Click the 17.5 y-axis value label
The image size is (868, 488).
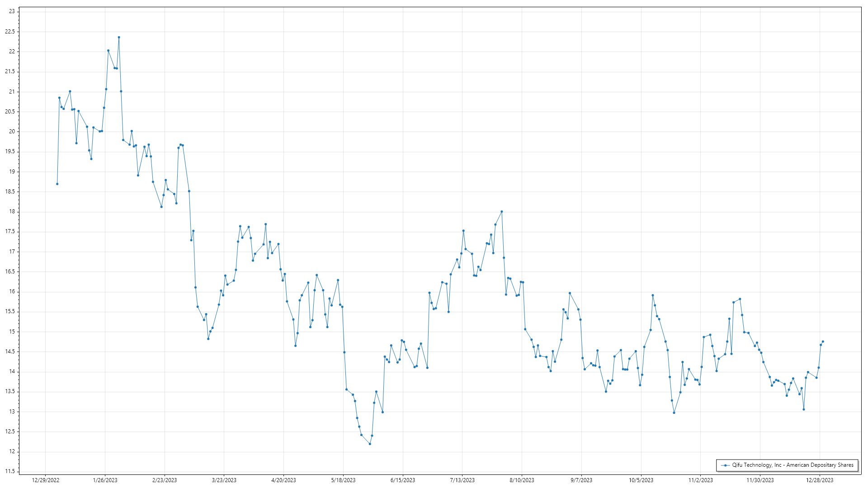coord(10,231)
